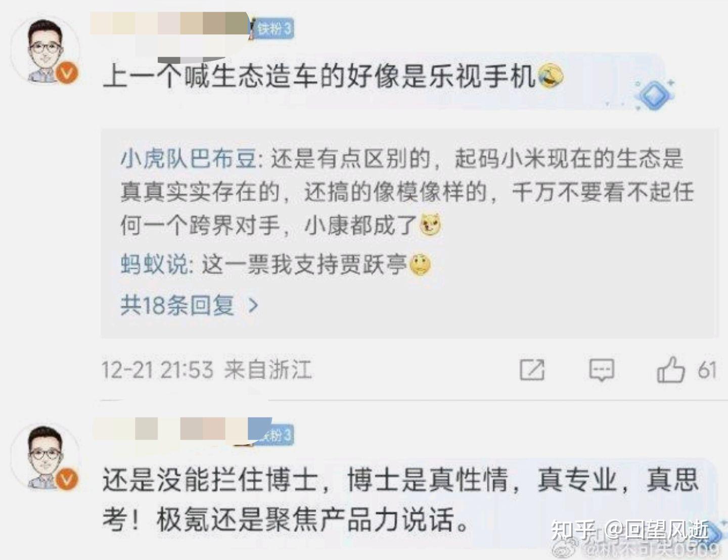This screenshot has height=560, width=728.
Task: Like the first comment with thumbs-up icon
Action: point(671,369)
